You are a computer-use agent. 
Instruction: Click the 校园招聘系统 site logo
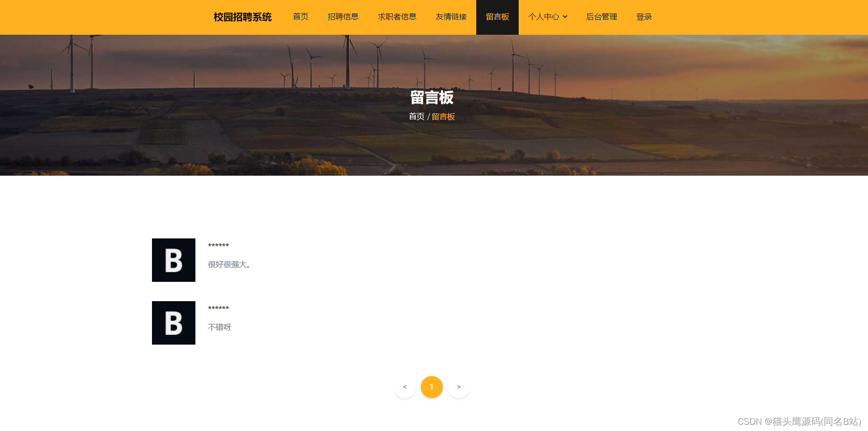(x=243, y=17)
